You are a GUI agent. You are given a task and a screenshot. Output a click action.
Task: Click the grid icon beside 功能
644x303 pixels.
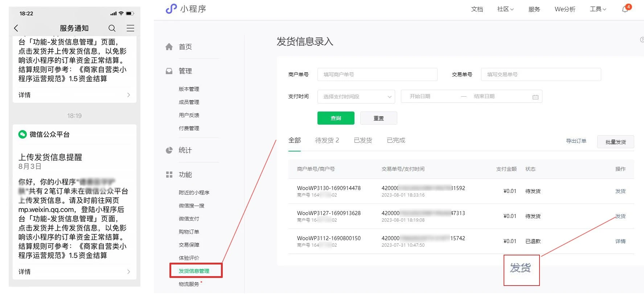(x=169, y=175)
